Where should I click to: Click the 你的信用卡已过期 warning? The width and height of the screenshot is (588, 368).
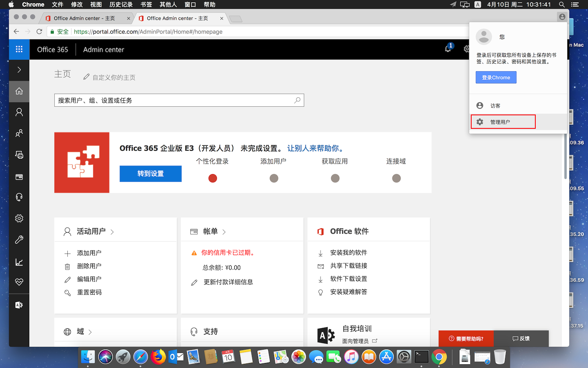point(229,253)
